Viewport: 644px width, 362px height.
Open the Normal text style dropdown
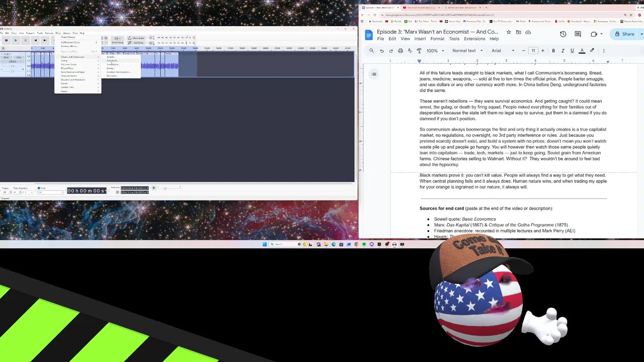coord(467,51)
